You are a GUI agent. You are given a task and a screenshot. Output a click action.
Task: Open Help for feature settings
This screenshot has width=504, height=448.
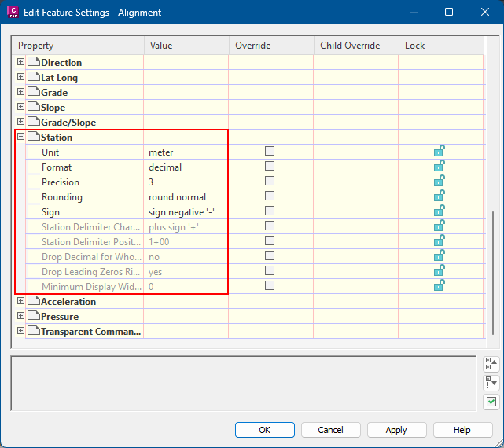click(x=462, y=430)
